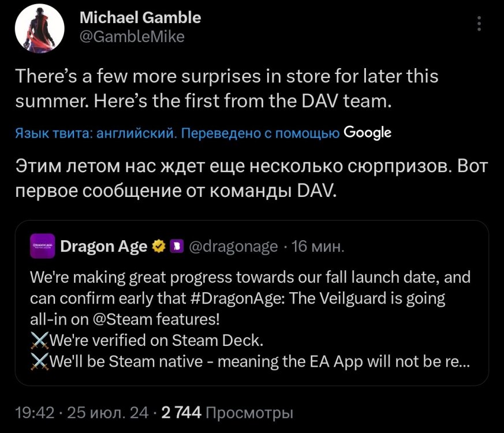Open Michael Gamble's profile avatar
Image resolution: width=504 pixels, height=433 pixels.
39,28
